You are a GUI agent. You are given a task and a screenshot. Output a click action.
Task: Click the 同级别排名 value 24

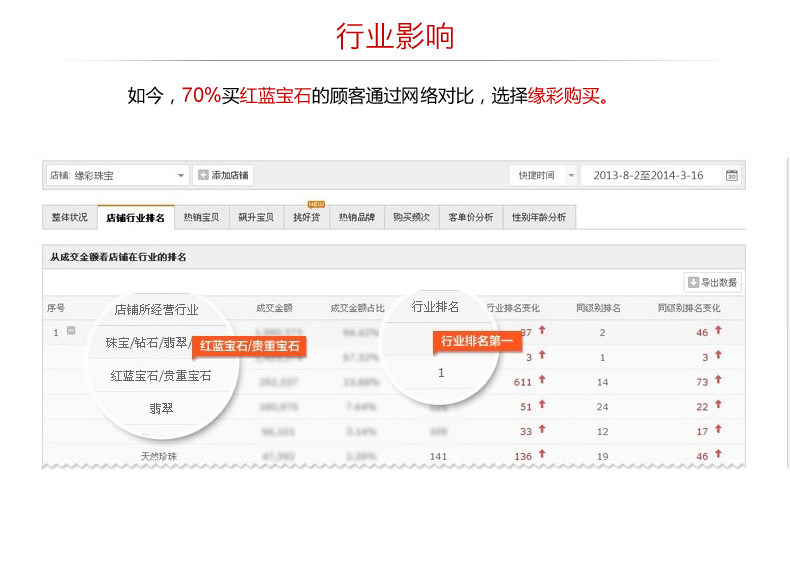(603, 407)
